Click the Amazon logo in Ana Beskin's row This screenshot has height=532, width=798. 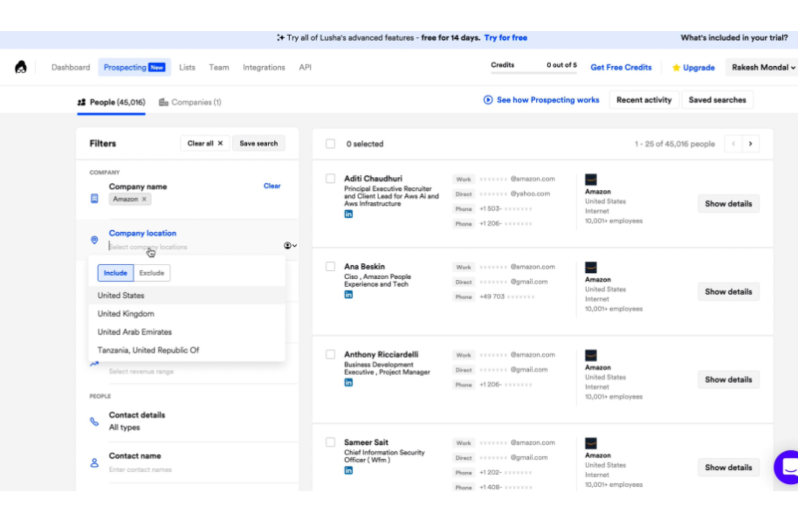(591, 267)
